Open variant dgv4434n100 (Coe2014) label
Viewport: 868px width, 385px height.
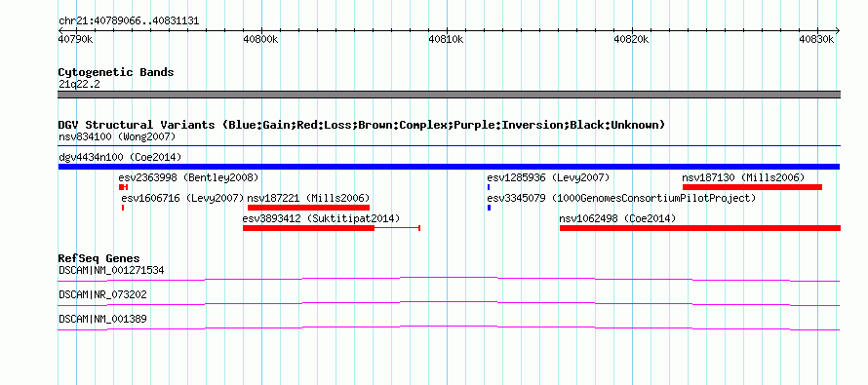tap(120, 157)
